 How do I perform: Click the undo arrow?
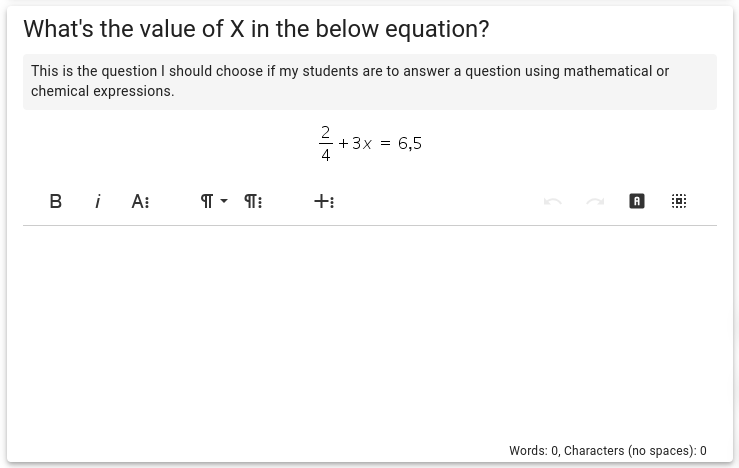coord(553,201)
